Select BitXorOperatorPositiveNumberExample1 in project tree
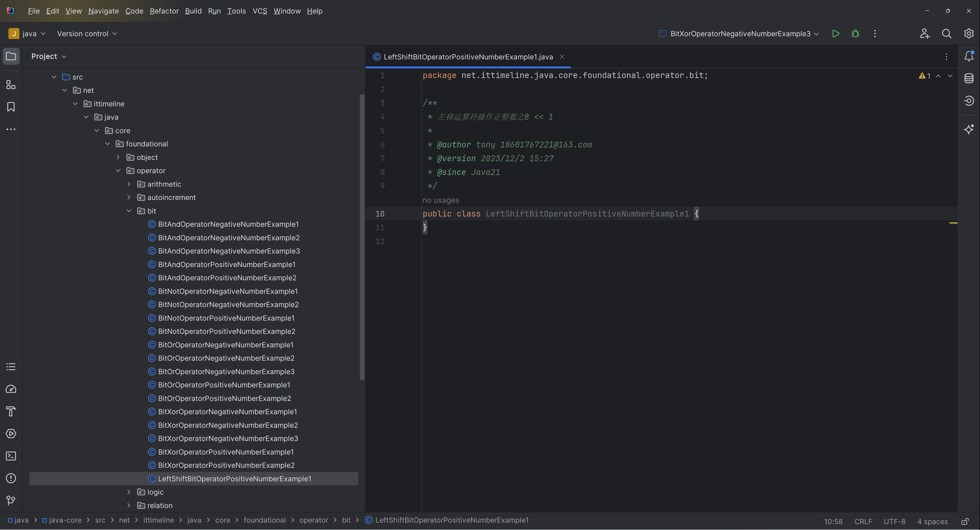 coord(225,452)
